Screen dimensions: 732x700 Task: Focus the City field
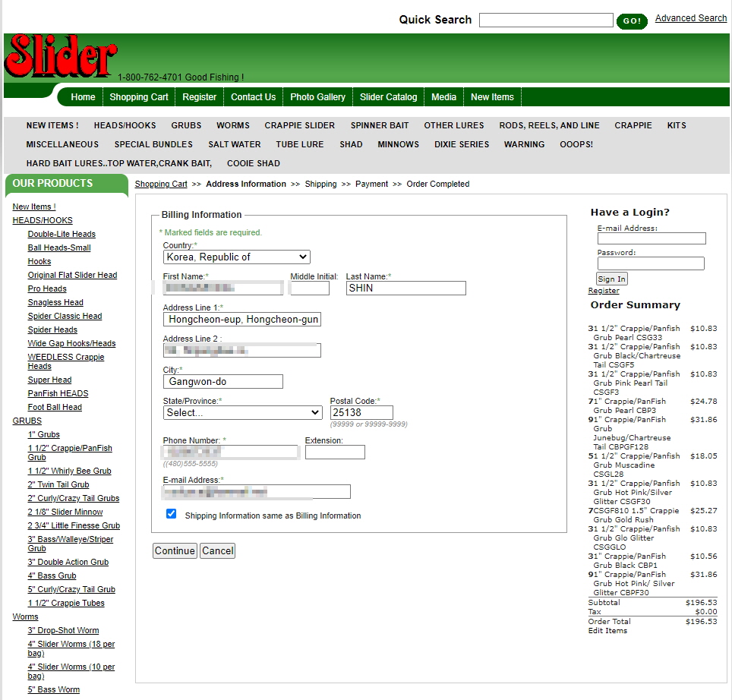point(222,381)
